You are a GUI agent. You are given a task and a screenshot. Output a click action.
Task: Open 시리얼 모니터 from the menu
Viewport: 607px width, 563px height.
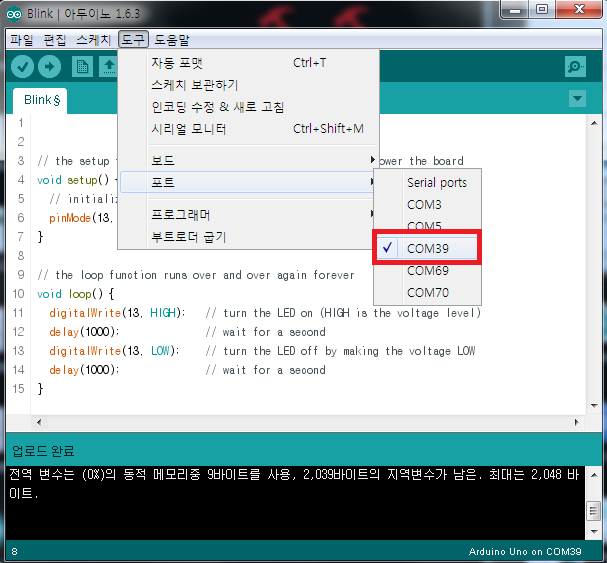coord(249,129)
